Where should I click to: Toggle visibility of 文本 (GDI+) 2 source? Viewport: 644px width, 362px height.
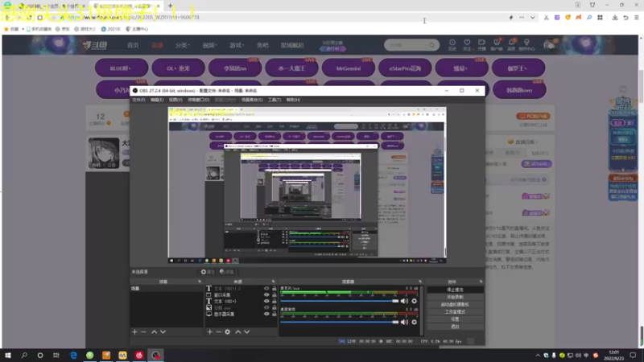coord(266,289)
